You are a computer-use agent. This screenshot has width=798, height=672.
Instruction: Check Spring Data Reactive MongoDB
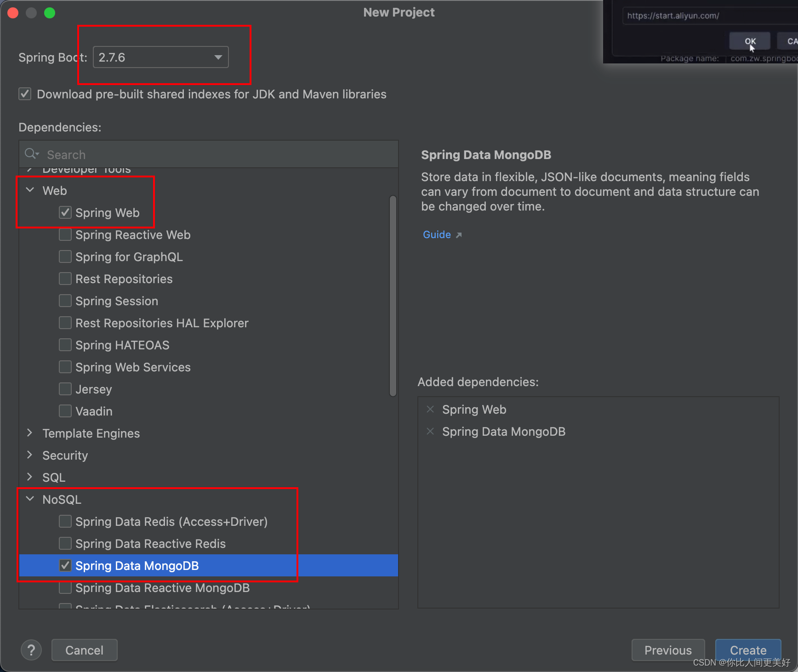pos(65,587)
